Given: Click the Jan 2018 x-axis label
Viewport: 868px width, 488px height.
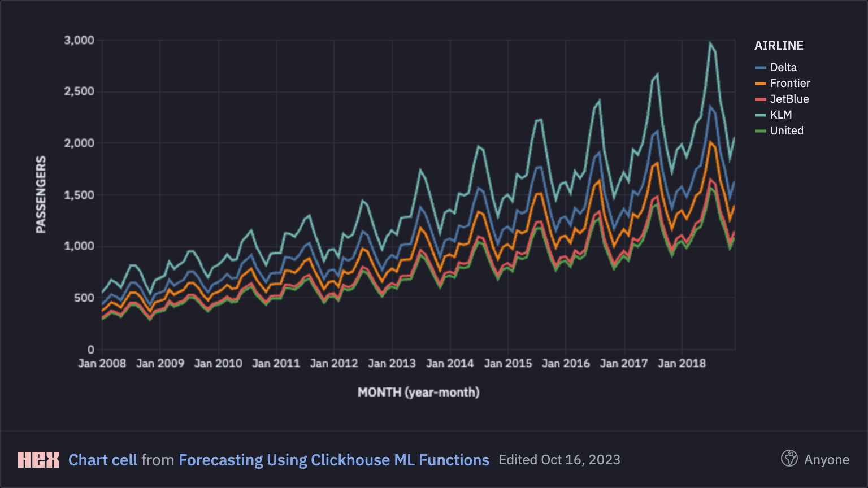Looking at the screenshot, I should [x=682, y=363].
